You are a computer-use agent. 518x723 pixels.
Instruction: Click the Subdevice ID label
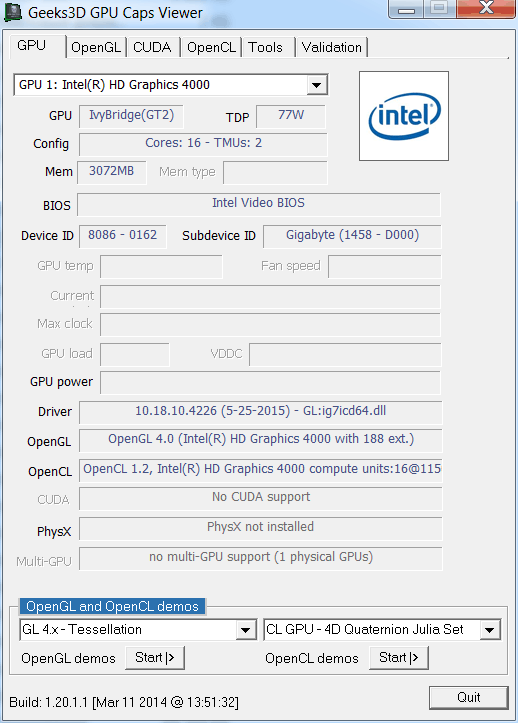[219, 236]
